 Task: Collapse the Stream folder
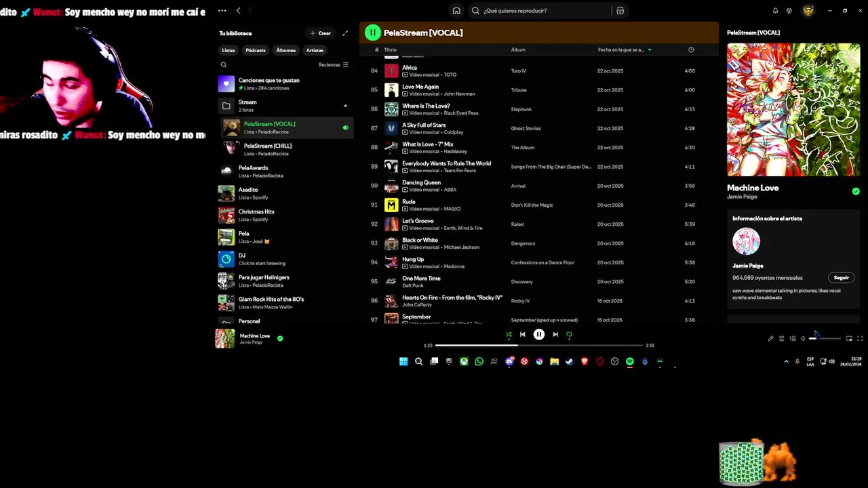(345, 106)
